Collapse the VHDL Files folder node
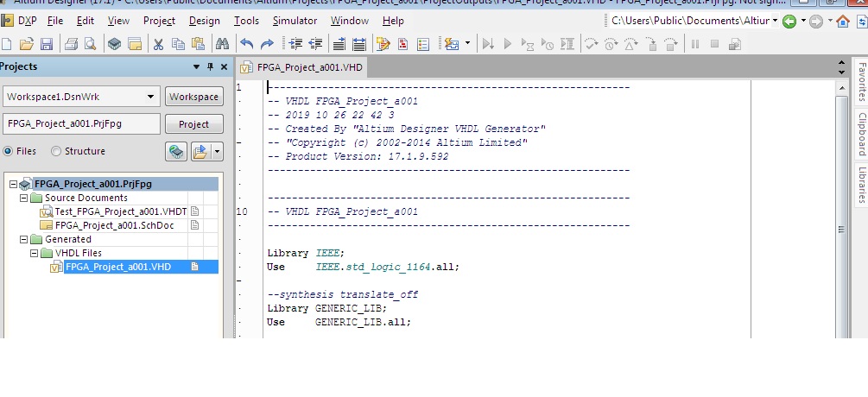This screenshot has height=397, width=868. coord(34,253)
